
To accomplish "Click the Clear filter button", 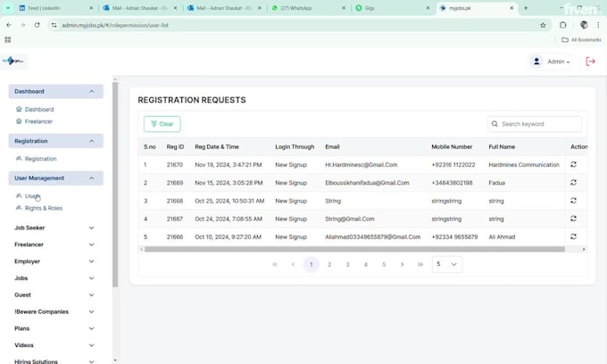I will click(162, 124).
